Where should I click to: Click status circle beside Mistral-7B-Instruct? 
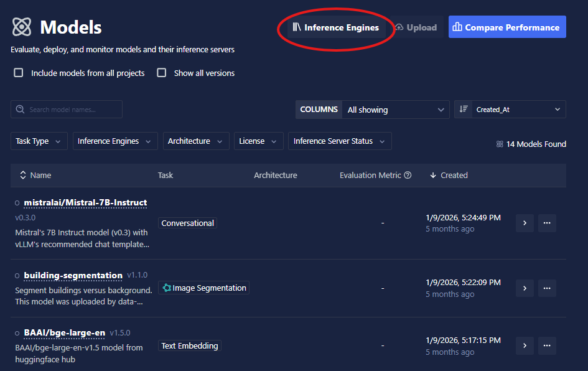point(17,203)
